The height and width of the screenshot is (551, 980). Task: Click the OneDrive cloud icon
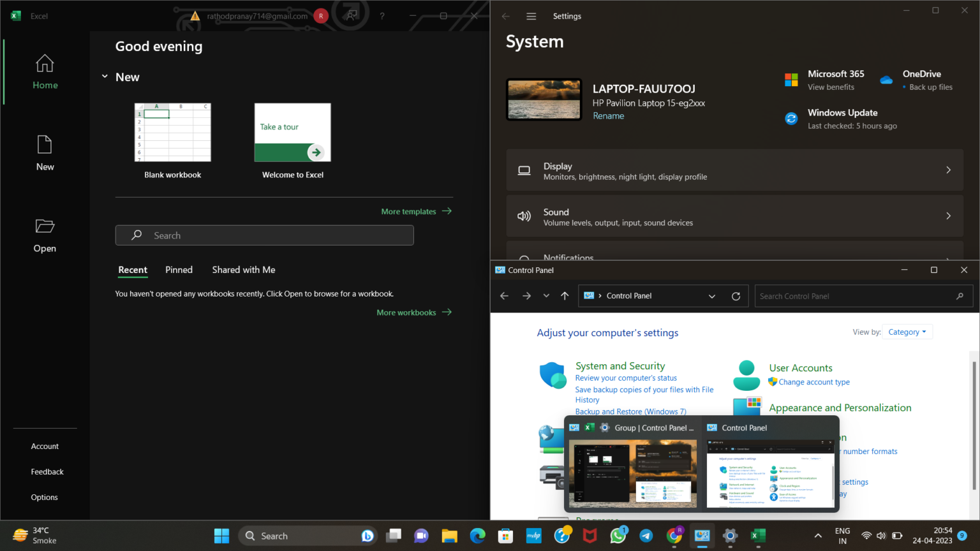(x=886, y=79)
